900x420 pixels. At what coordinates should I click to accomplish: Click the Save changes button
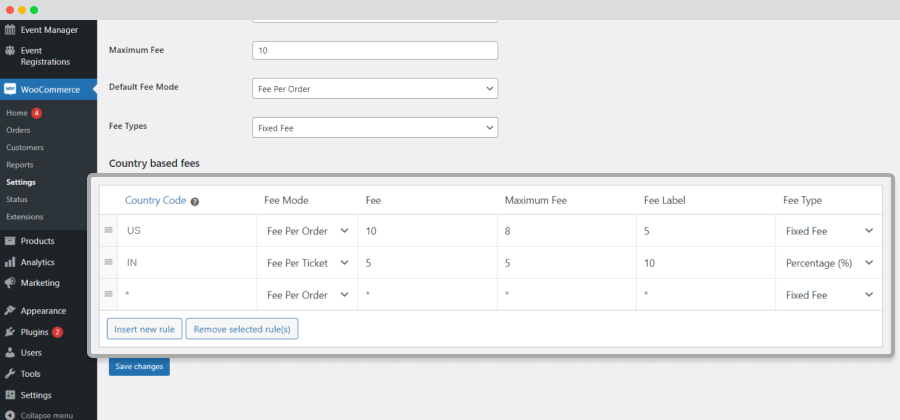click(x=139, y=366)
